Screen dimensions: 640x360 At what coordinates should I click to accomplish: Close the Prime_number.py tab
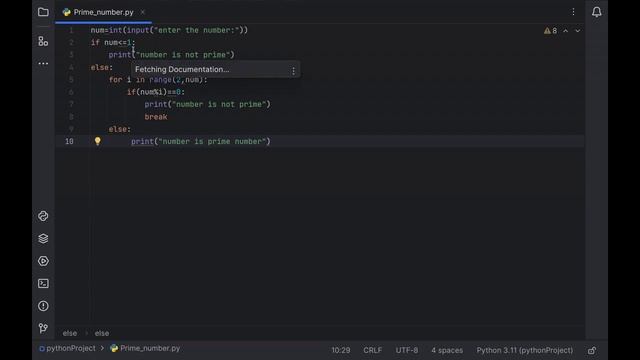click(x=142, y=12)
